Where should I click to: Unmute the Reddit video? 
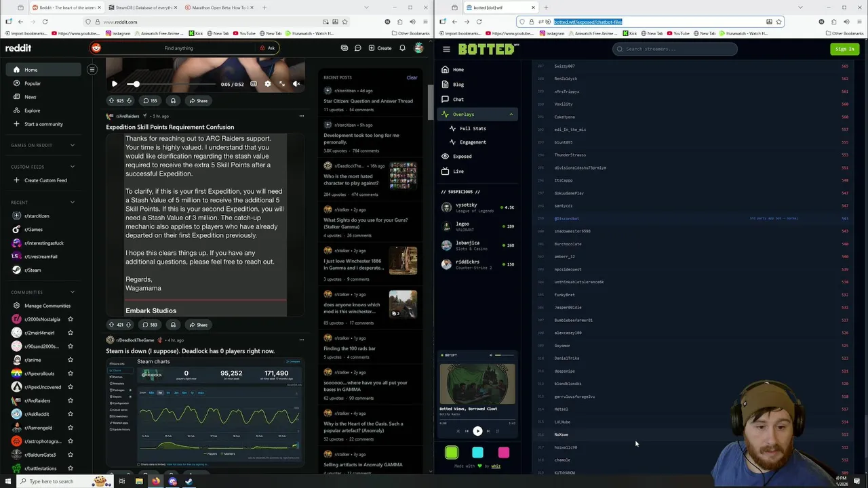(296, 84)
